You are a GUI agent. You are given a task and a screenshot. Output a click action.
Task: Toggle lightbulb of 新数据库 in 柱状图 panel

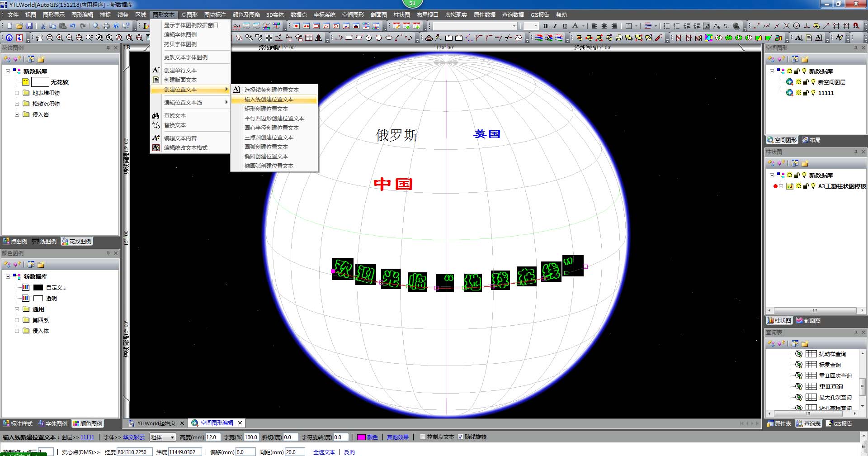coord(804,175)
